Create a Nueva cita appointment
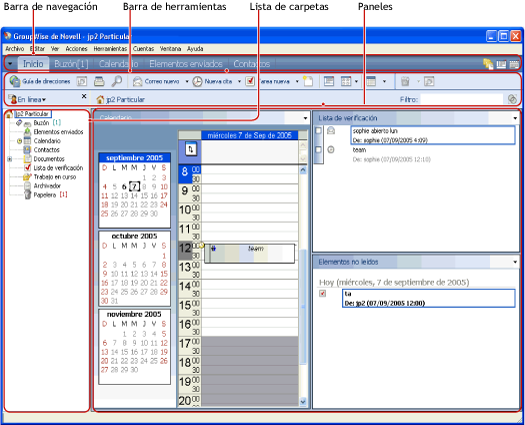This screenshot has width=525, height=425. (x=212, y=81)
